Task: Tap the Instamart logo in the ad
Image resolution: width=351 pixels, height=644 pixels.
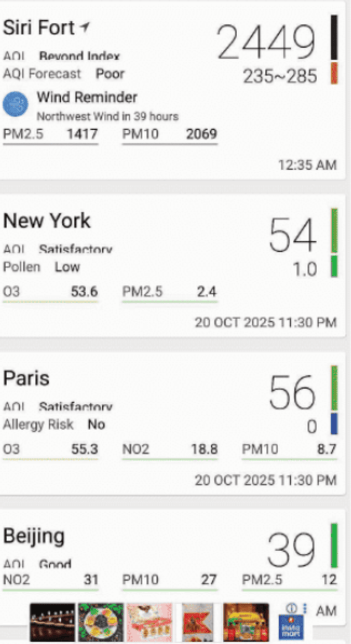Action: pos(291,627)
